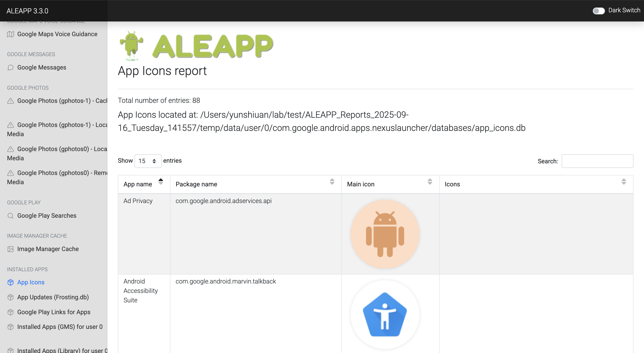
Task: Open Google Photos (gphotos-1) Cache report
Action: pyautogui.click(x=62, y=101)
